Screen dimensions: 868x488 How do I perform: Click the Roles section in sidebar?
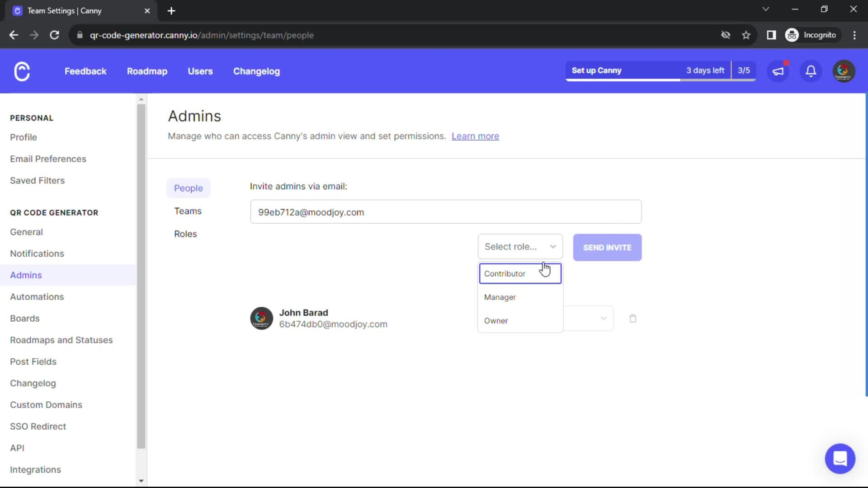tap(186, 234)
